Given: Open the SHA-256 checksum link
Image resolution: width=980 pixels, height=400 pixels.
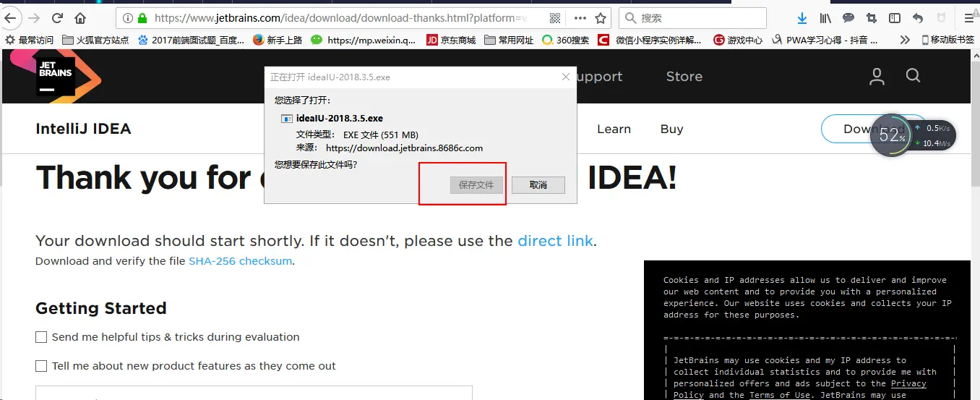Looking at the screenshot, I should pos(241,261).
